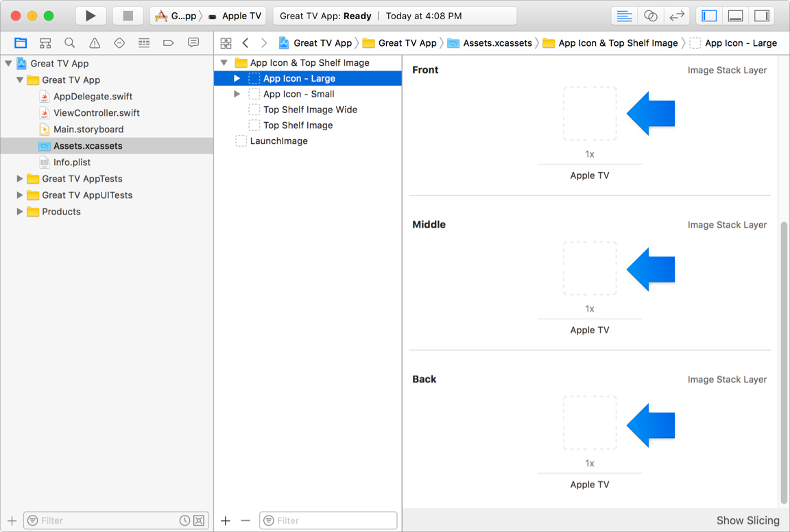Click the Front layer 1x image well

tap(590, 114)
